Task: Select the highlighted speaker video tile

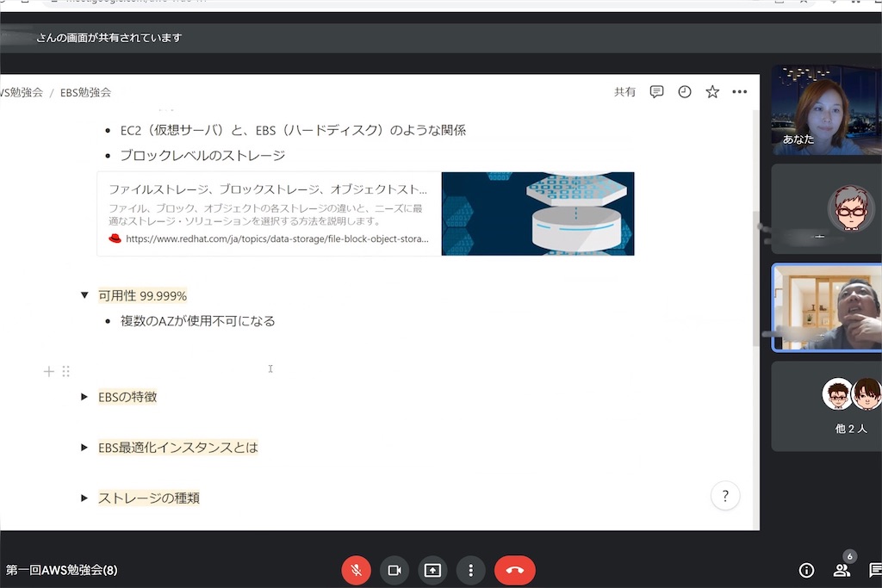Action: point(826,307)
